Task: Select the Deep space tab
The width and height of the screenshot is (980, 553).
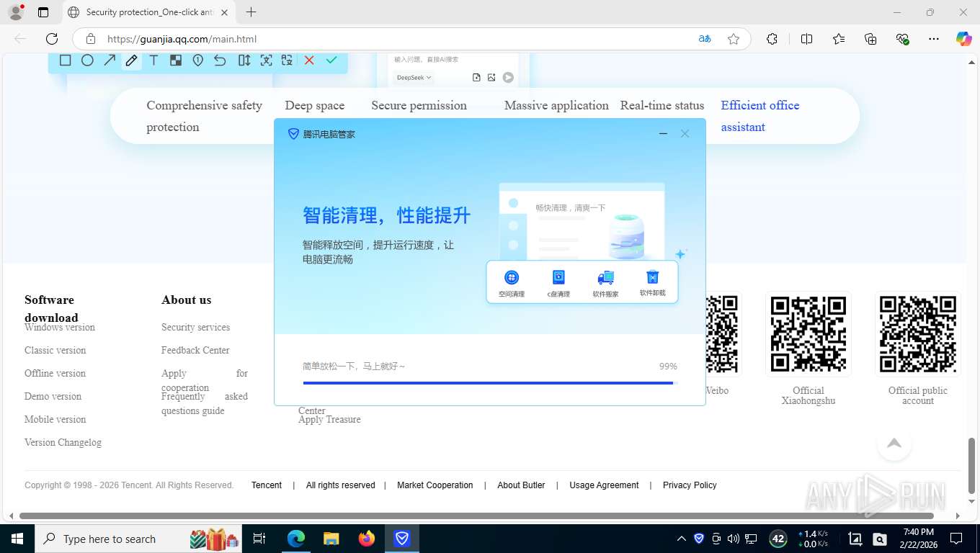Action: pyautogui.click(x=314, y=105)
